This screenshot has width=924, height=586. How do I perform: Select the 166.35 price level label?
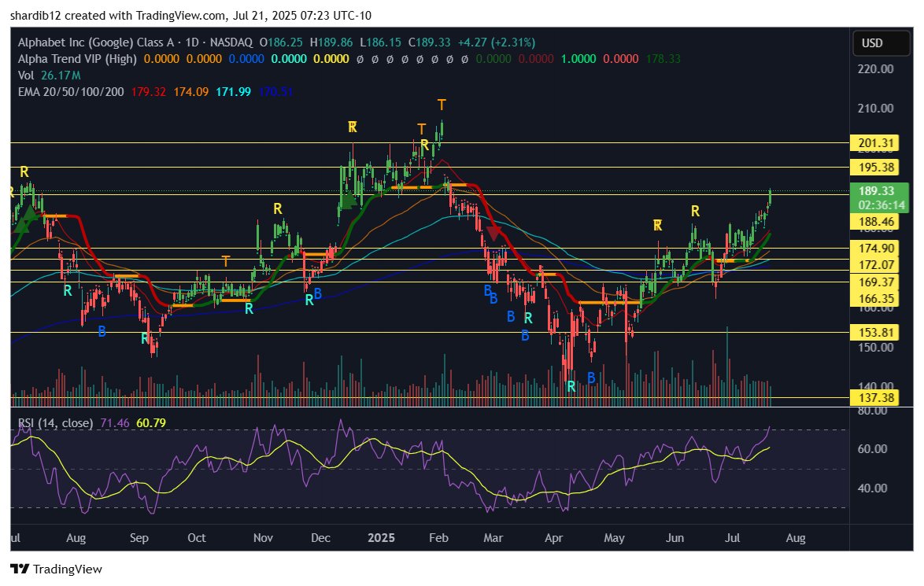[x=876, y=299]
